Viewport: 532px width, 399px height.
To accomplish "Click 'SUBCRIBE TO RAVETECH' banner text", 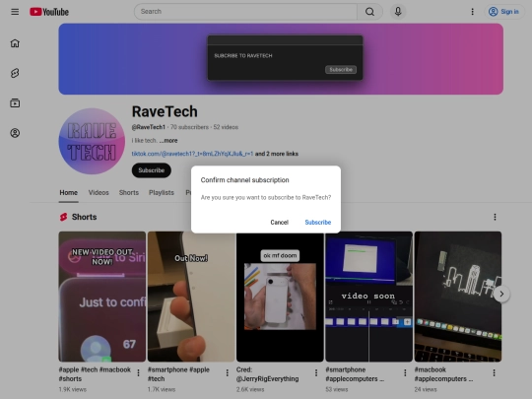I will pos(243,55).
